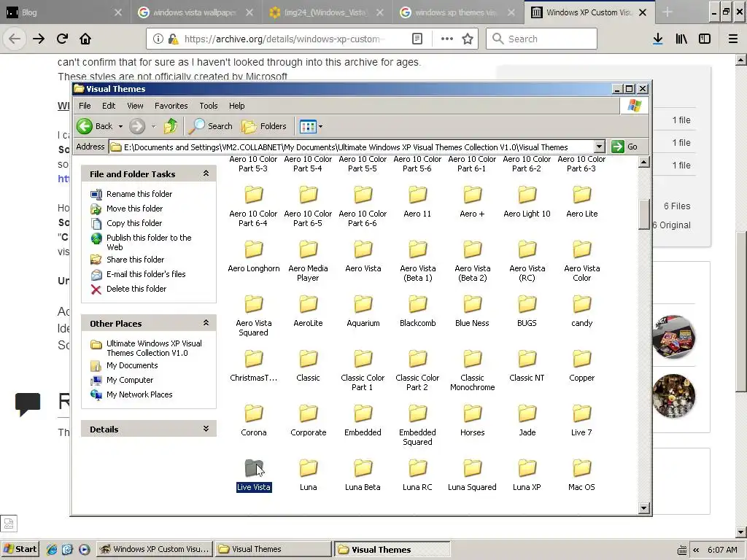Open the File menu
The image size is (747, 560).
click(x=85, y=106)
